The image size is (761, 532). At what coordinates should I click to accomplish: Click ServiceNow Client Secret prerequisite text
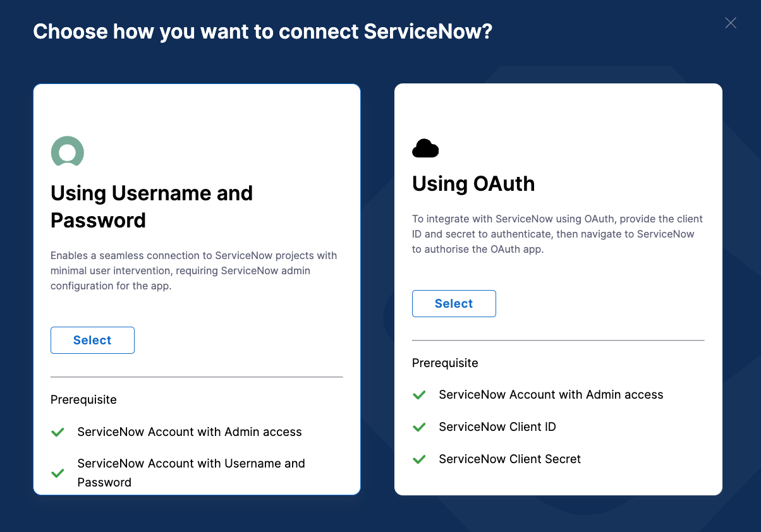click(509, 459)
